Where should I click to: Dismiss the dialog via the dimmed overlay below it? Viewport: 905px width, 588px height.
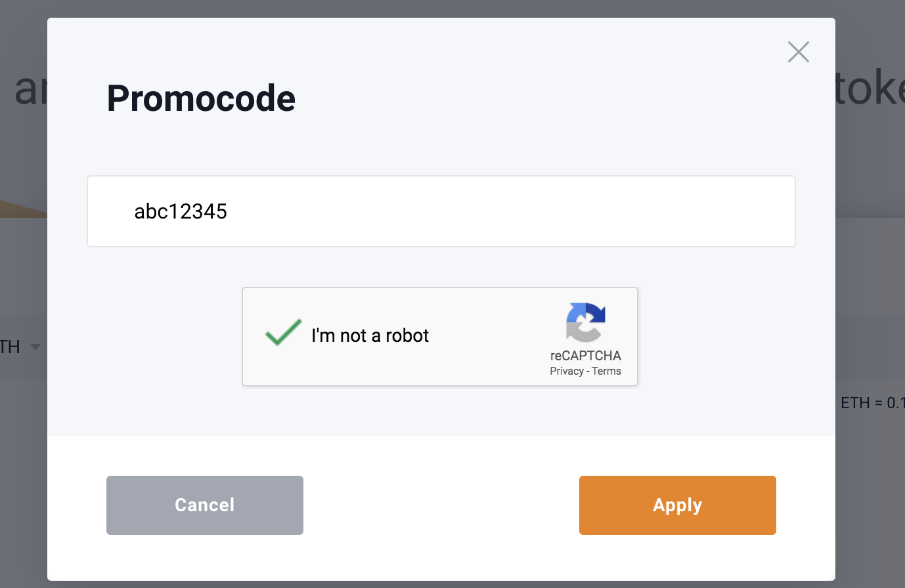(x=453, y=584)
